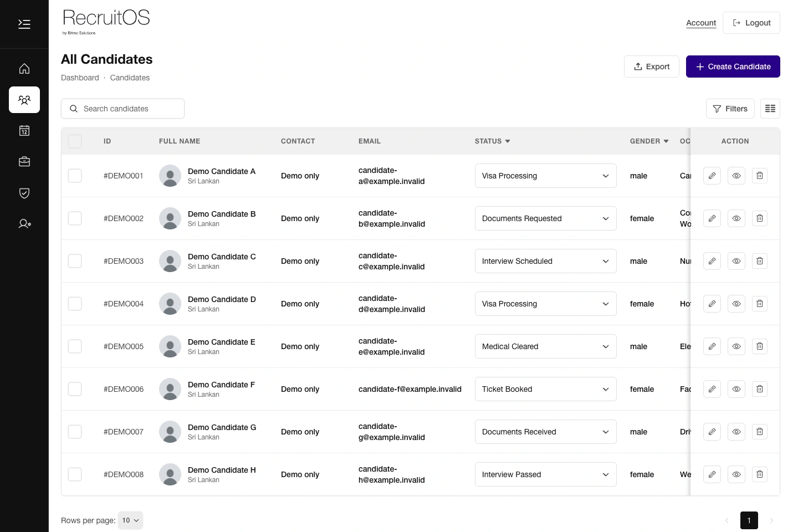Open the Filters button
Screen dimensions: 798x532
pos(730,109)
